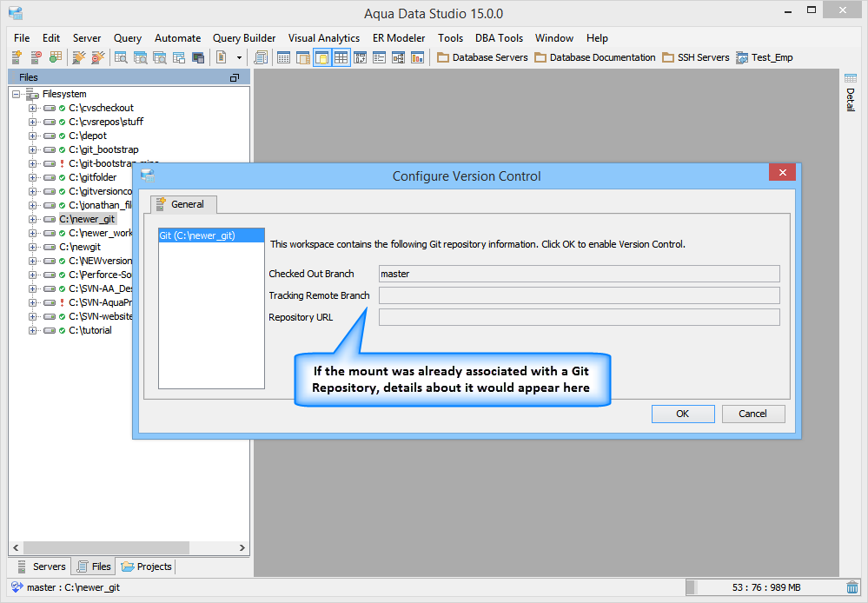Open the Help menu
The image size is (868, 603).
tap(597, 38)
